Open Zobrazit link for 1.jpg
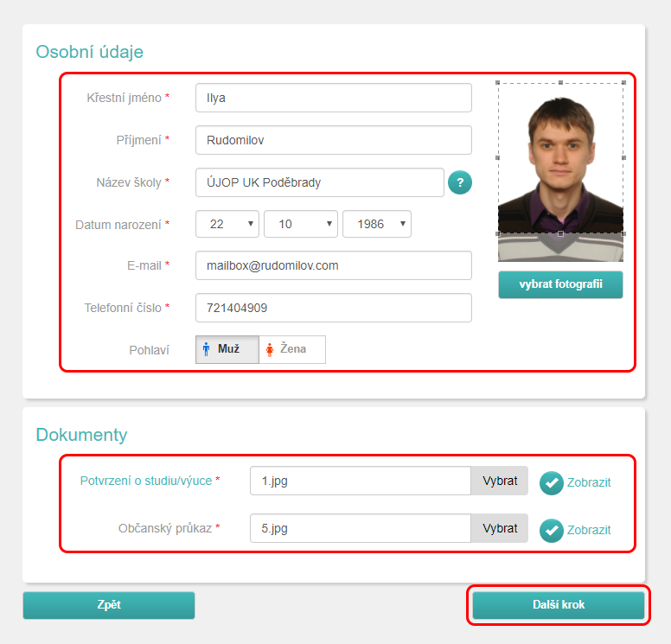 coord(589,482)
